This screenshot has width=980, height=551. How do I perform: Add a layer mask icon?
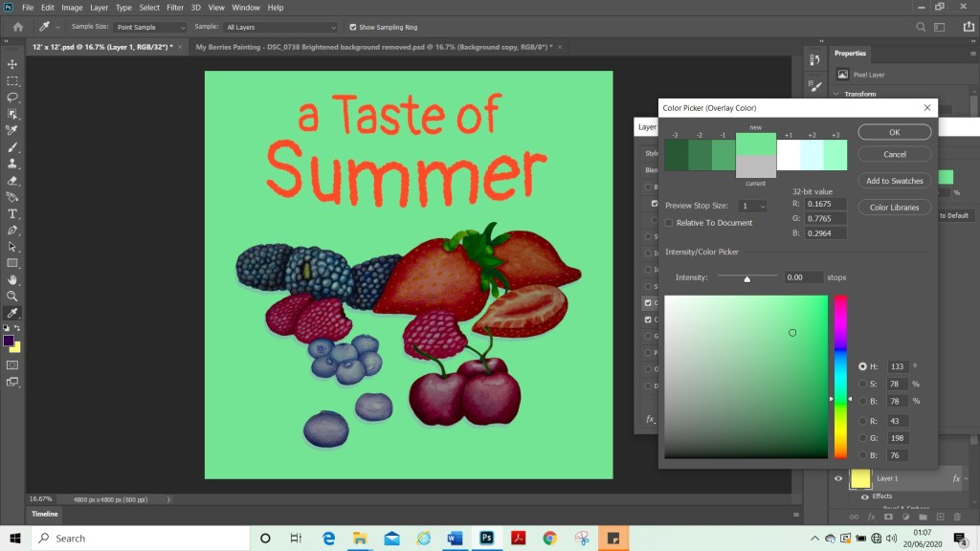coord(888,517)
